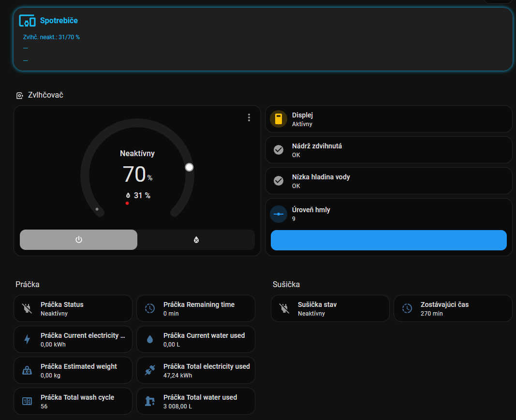Open humidifier card three-dot menu
Screen dimensions: 516x420
tap(249, 117)
